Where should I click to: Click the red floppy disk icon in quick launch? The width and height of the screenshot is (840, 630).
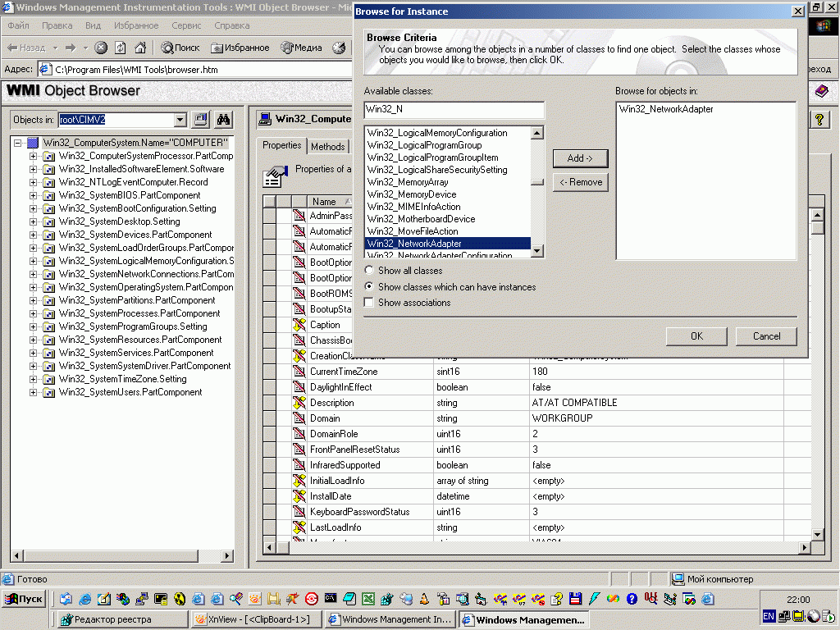click(x=575, y=599)
